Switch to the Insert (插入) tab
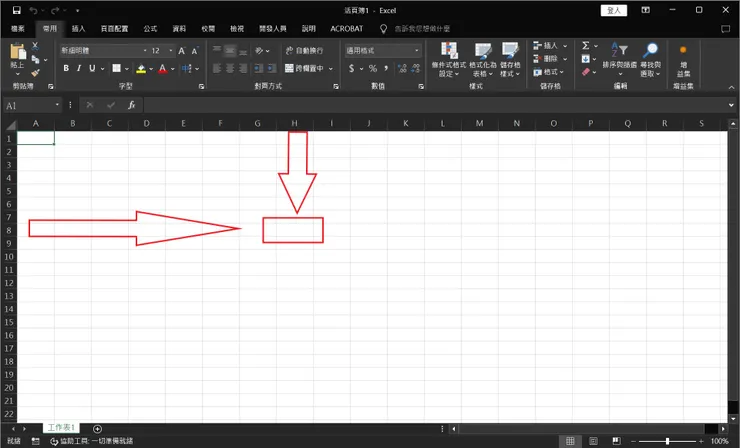 (x=78, y=29)
